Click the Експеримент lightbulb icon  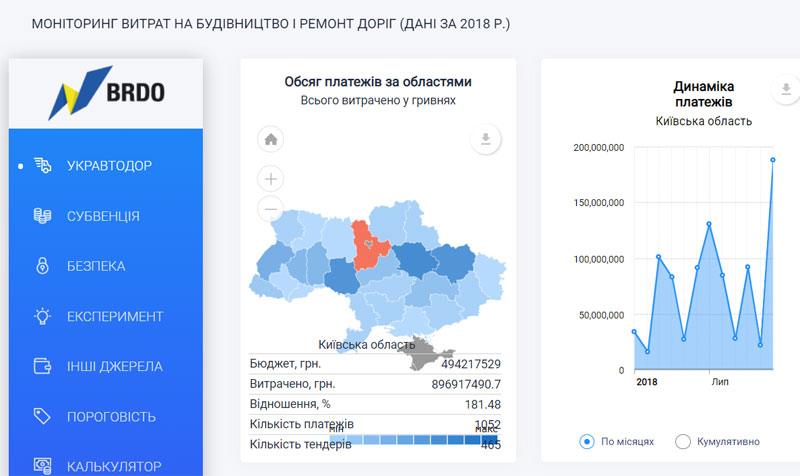(42, 316)
